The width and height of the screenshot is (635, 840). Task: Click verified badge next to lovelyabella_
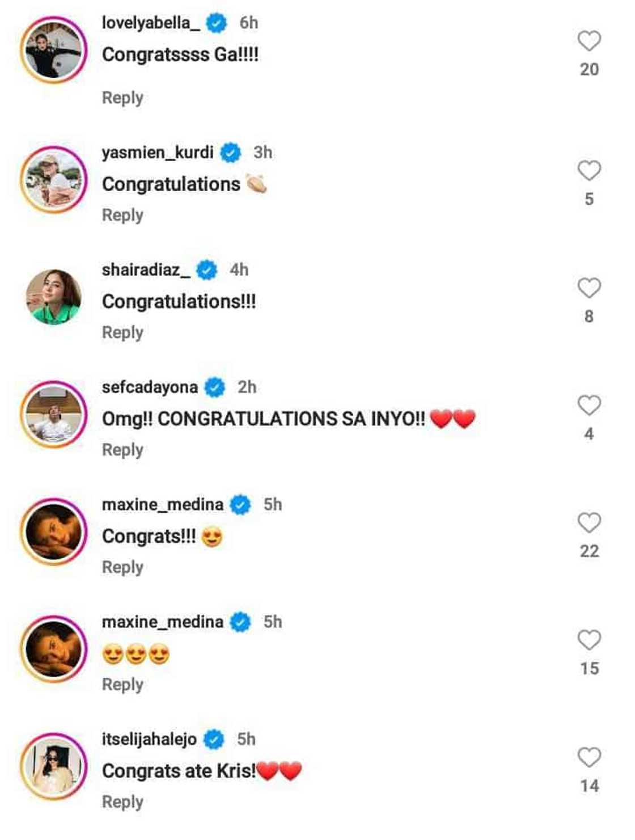(217, 23)
